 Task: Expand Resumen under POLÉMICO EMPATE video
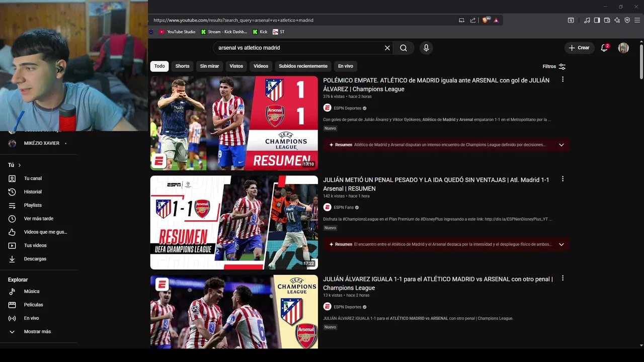(561, 145)
